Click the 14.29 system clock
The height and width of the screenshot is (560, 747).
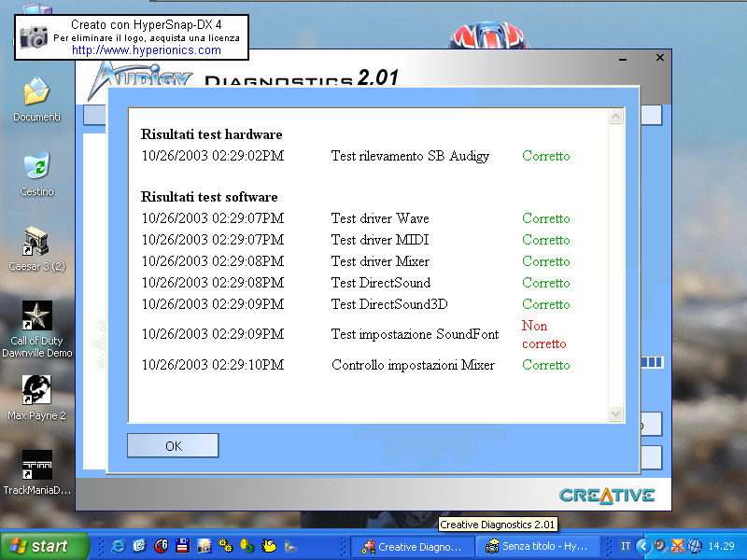(x=721, y=546)
